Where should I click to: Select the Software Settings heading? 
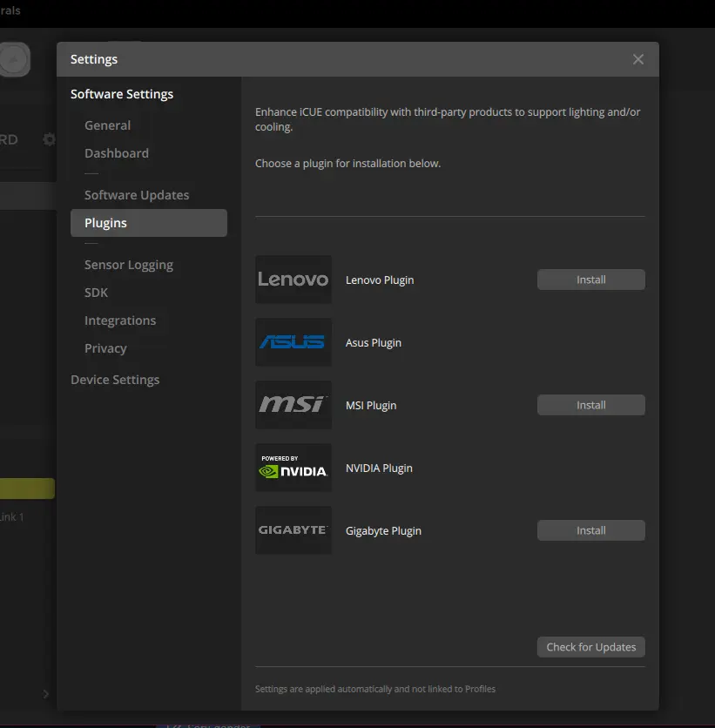pyautogui.click(x=122, y=94)
